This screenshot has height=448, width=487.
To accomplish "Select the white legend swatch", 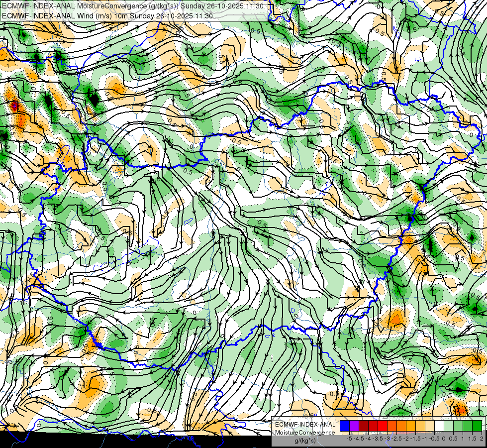I will pos(439,426).
